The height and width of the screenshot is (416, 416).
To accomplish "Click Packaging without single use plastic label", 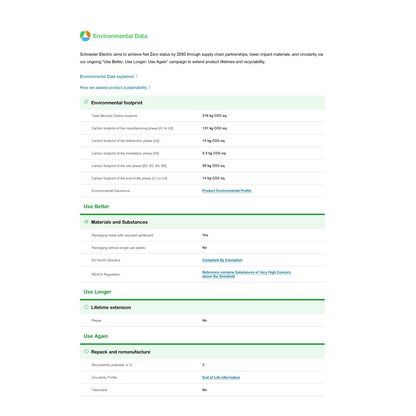I will coord(118,248).
